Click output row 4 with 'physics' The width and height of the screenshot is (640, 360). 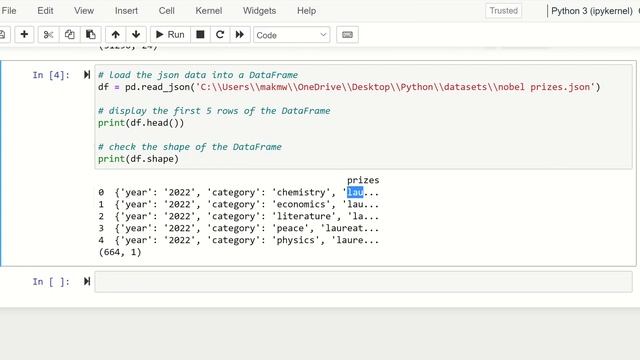pyautogui.click(x=239, y=240)
